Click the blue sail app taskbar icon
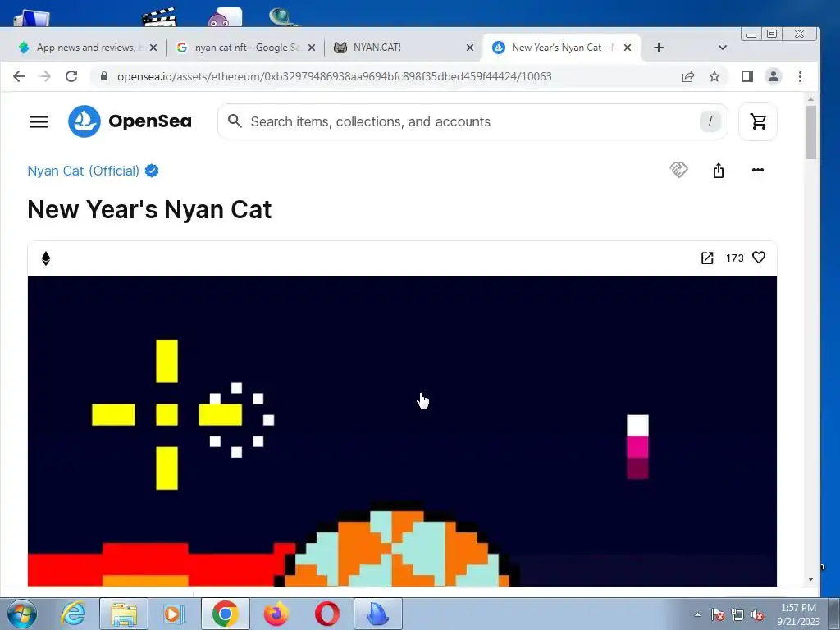 pos(377,614)
